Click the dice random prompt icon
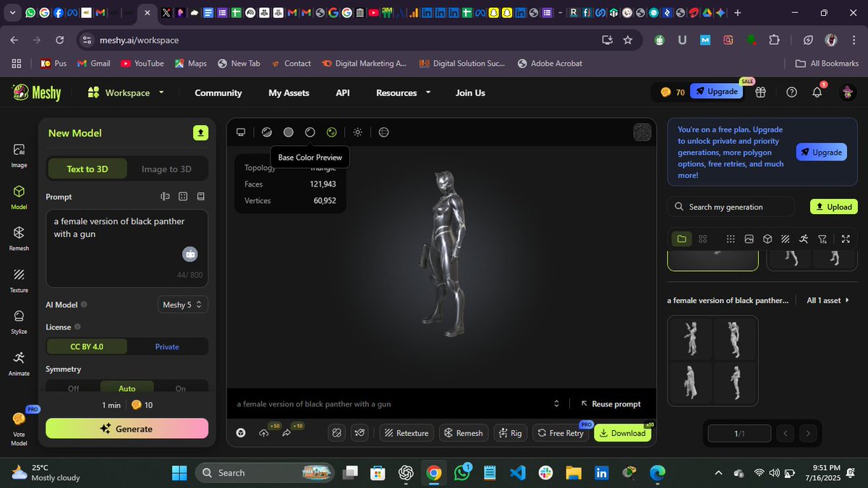Image resolution: width=868 pixels, height=488 pixels. tap(183, 197)
